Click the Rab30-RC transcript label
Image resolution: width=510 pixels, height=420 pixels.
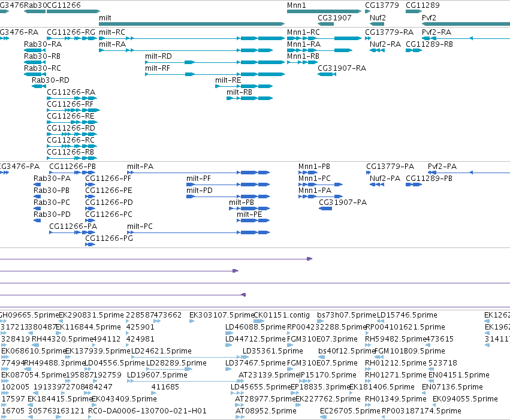pos(43,68)
